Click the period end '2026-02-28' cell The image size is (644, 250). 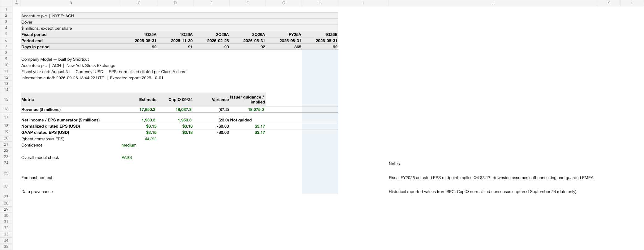click(212, 41)
